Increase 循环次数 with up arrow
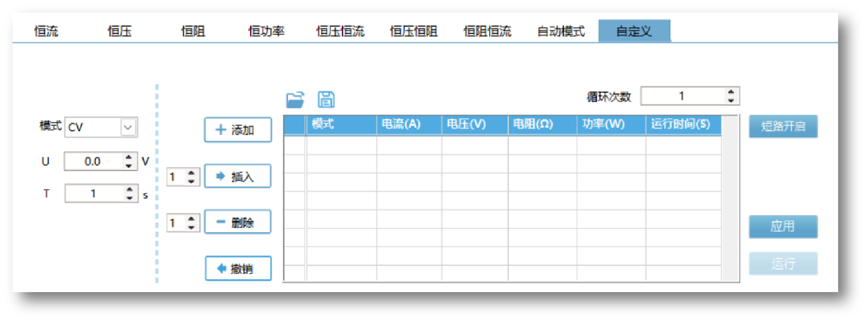The width and height of the screenshot is (868, 322). click(x=731, y=92)
